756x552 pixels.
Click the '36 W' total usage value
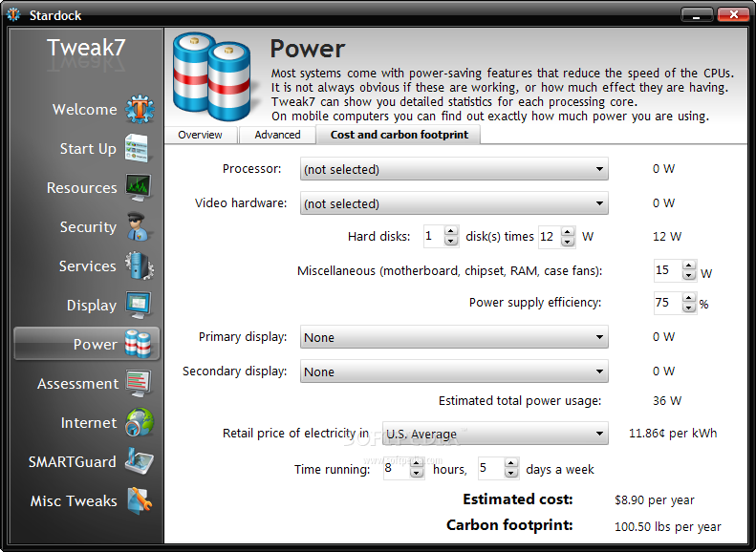tap(667, 401)
